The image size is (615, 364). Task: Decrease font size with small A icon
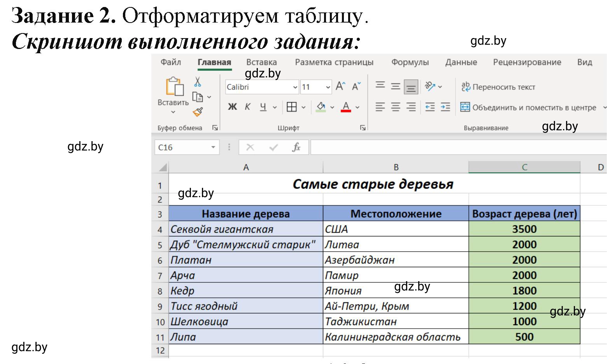click(x=356, y=86)
